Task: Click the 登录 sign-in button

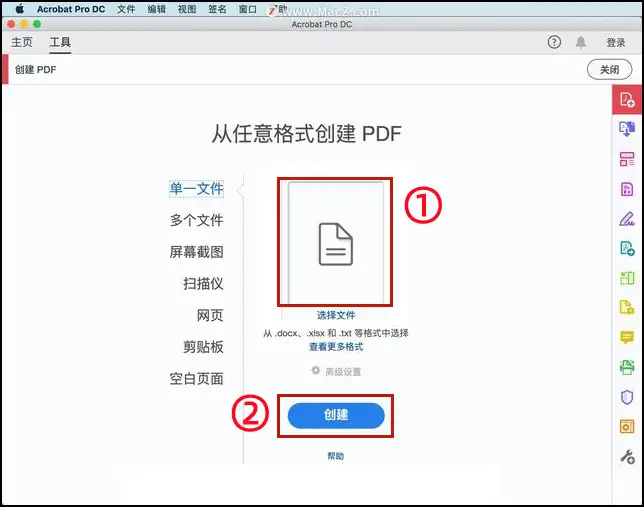Action: (616, 42)
